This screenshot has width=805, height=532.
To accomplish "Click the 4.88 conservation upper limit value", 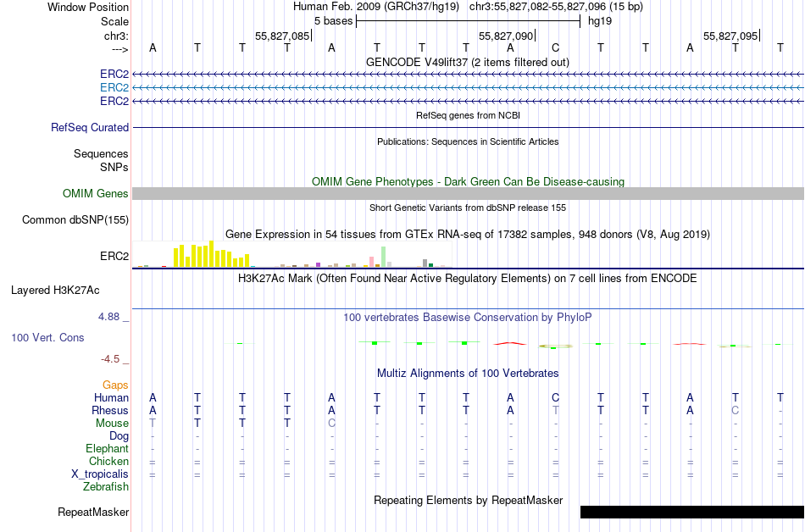I will (108, 317).
